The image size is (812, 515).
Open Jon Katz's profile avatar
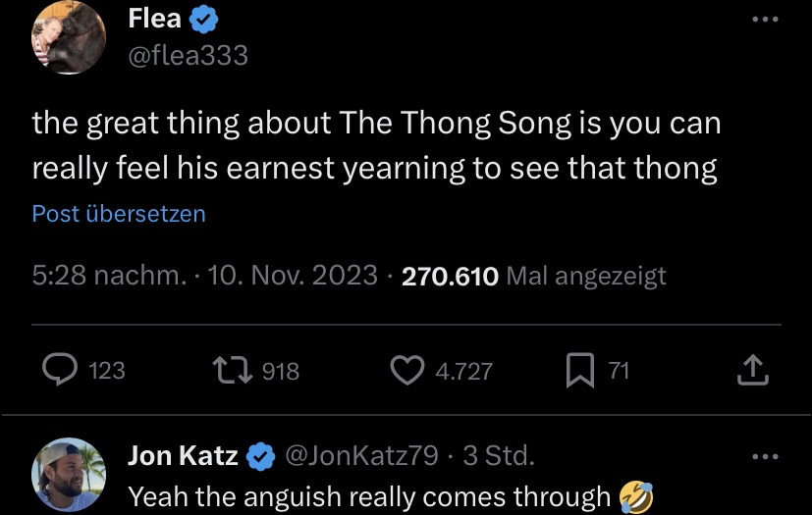click(x=69, y=474)
